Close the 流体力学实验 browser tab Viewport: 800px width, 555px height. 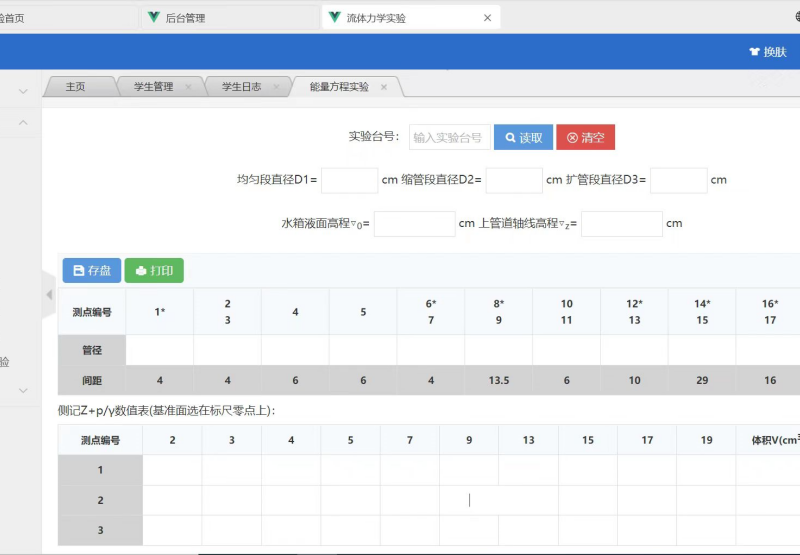[x=487, y=18]
